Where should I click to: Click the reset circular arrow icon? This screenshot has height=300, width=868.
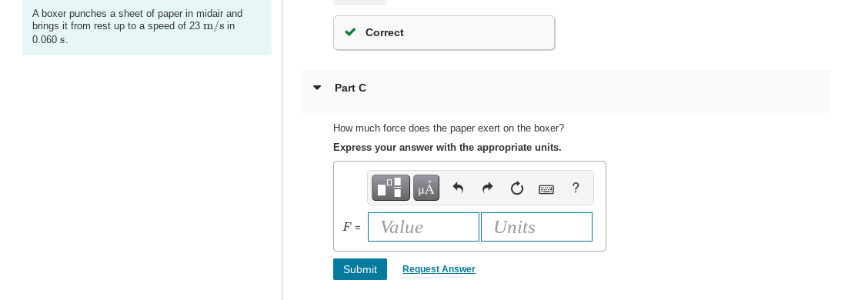(516, 188)
